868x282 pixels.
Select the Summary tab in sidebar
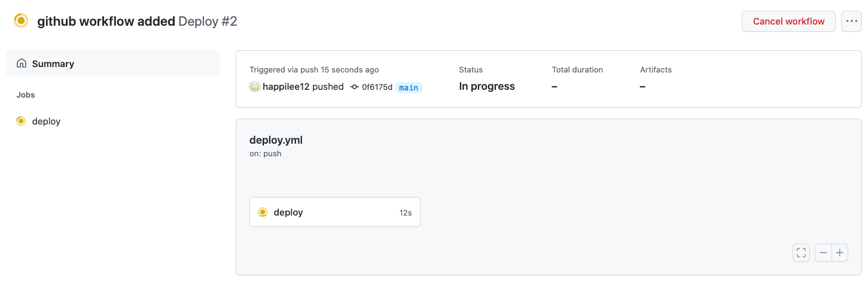click(x=113, y=63)
